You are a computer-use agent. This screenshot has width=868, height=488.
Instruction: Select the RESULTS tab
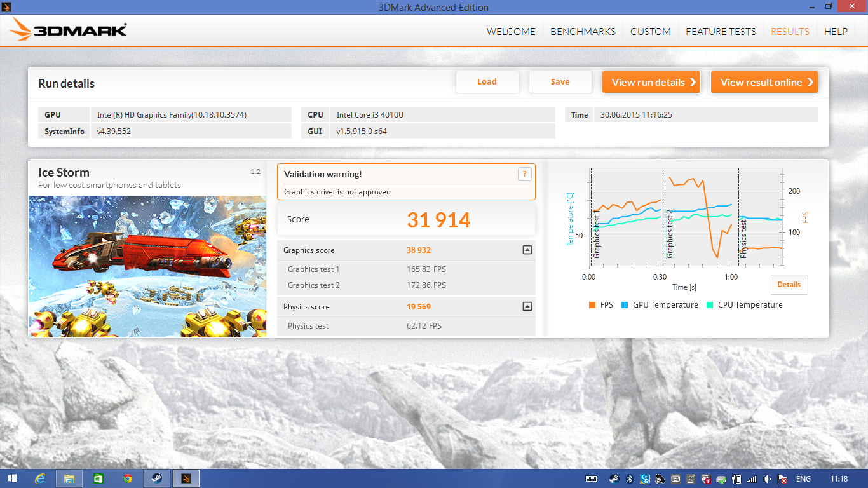point(790,31)
